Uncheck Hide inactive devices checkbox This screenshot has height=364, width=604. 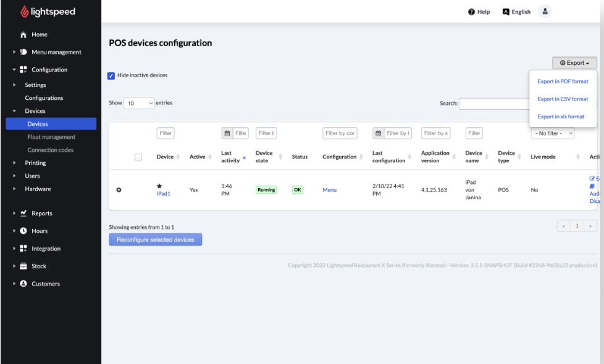[111, 75]
